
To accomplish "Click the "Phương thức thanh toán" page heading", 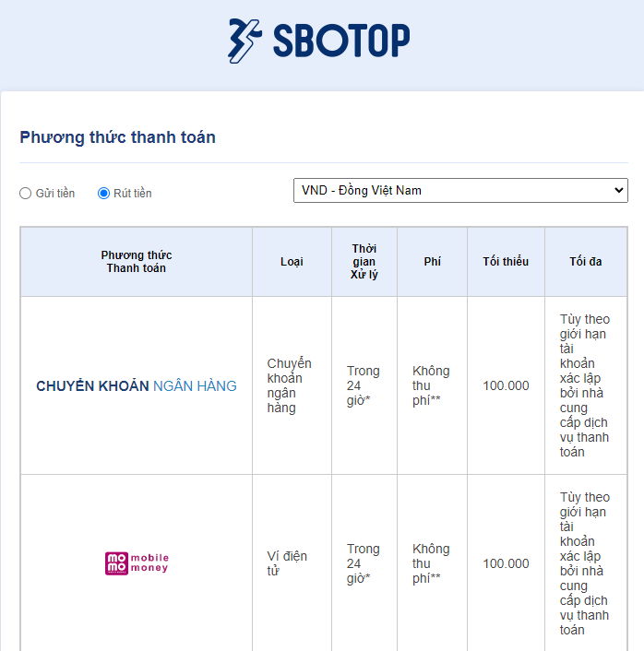I will (x=118, y=137).
